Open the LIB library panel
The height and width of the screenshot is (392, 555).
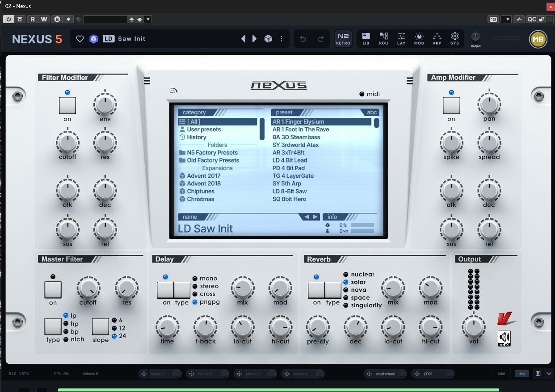pyautogui.click(x=366, y=39)
